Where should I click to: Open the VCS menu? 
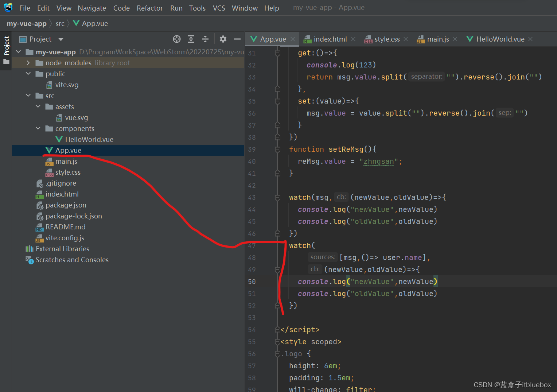pos(219,8)
